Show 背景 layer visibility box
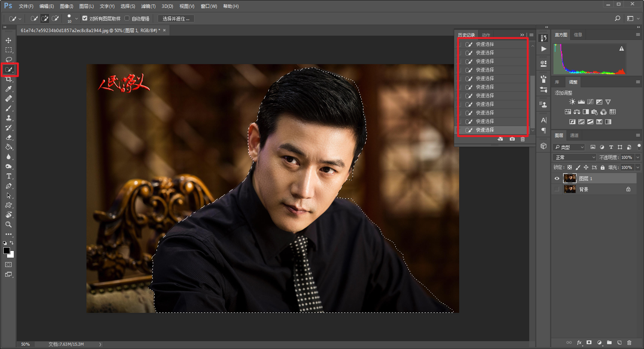 click(x=557, y=189)
